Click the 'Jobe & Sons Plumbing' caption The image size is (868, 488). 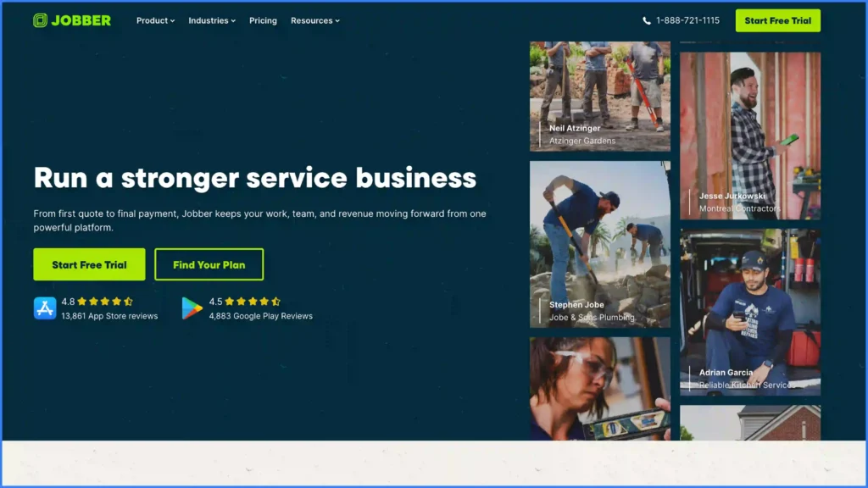(592, 317)
